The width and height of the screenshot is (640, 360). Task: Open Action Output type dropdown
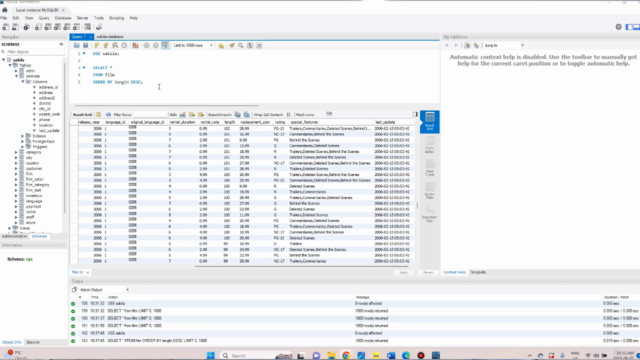[x=104, y=290]
